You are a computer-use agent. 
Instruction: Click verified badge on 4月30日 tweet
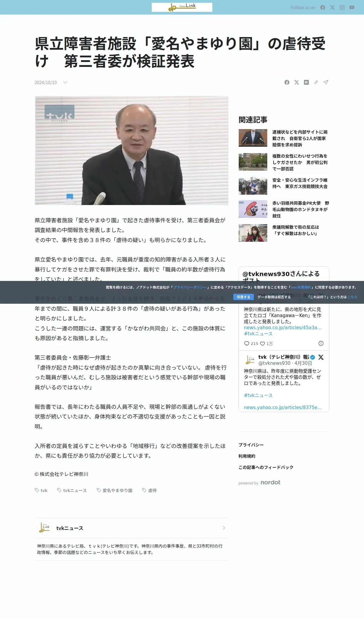(x=312, y=357)
